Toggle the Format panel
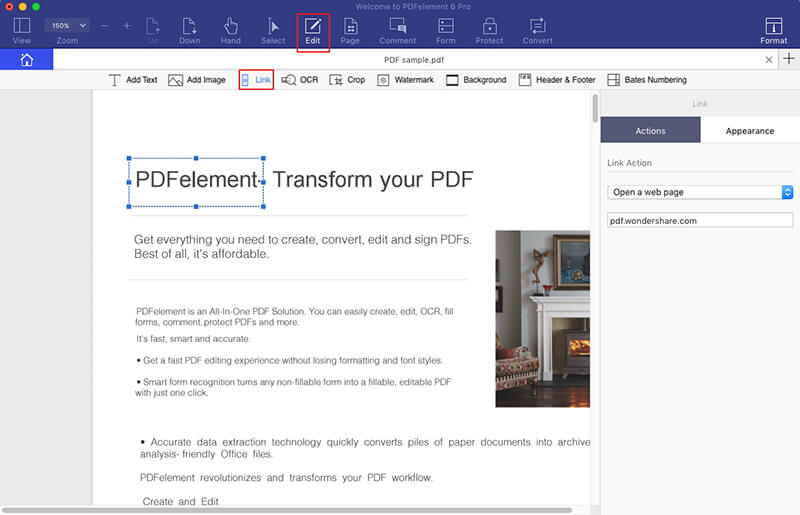 pyautogui.click(x=773, y=31)
